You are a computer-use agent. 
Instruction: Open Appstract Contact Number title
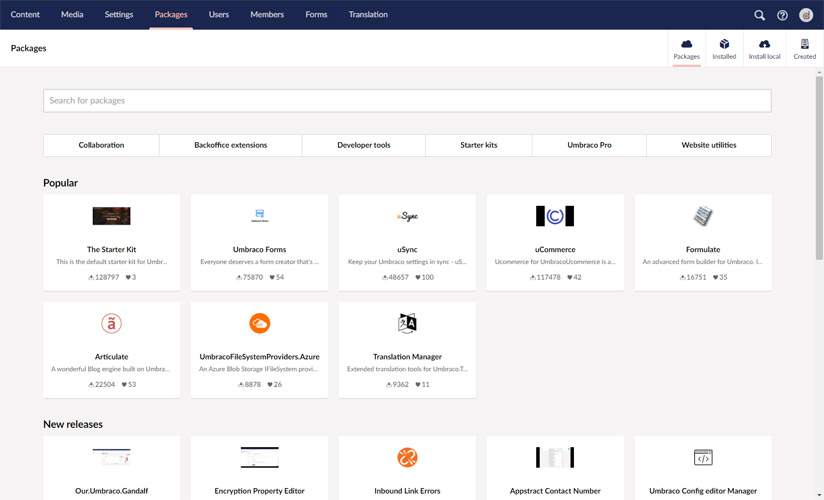click(x=555, y=491)
